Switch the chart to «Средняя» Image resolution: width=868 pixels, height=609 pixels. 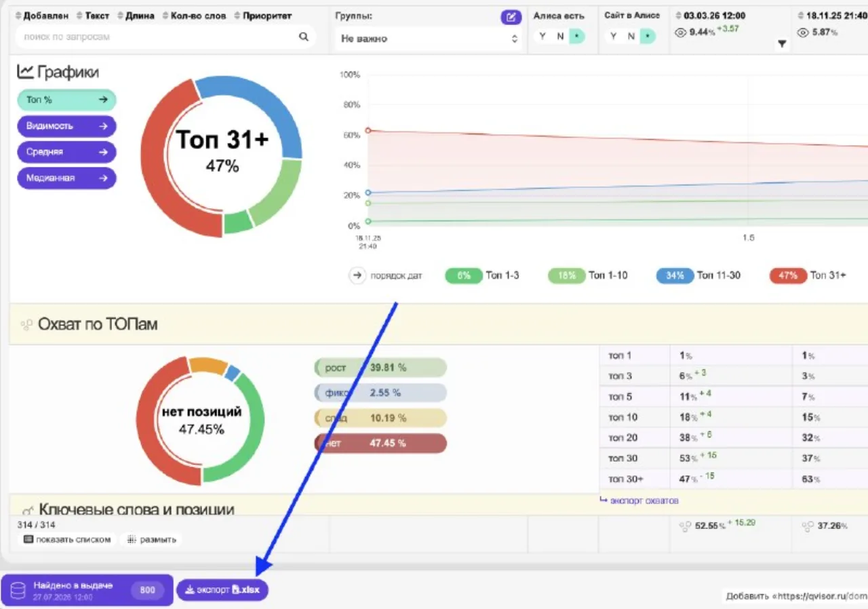66,152
